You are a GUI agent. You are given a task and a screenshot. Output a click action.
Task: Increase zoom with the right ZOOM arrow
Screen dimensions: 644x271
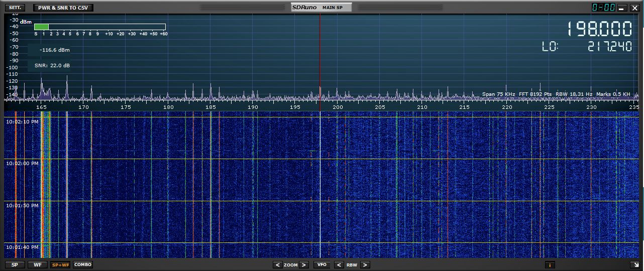[303, 265]
